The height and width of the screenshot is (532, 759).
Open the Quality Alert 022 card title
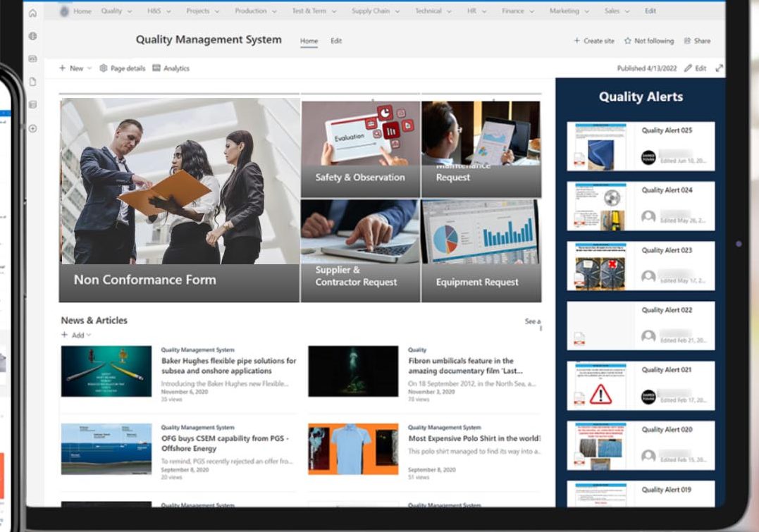(x=667, y=310)
